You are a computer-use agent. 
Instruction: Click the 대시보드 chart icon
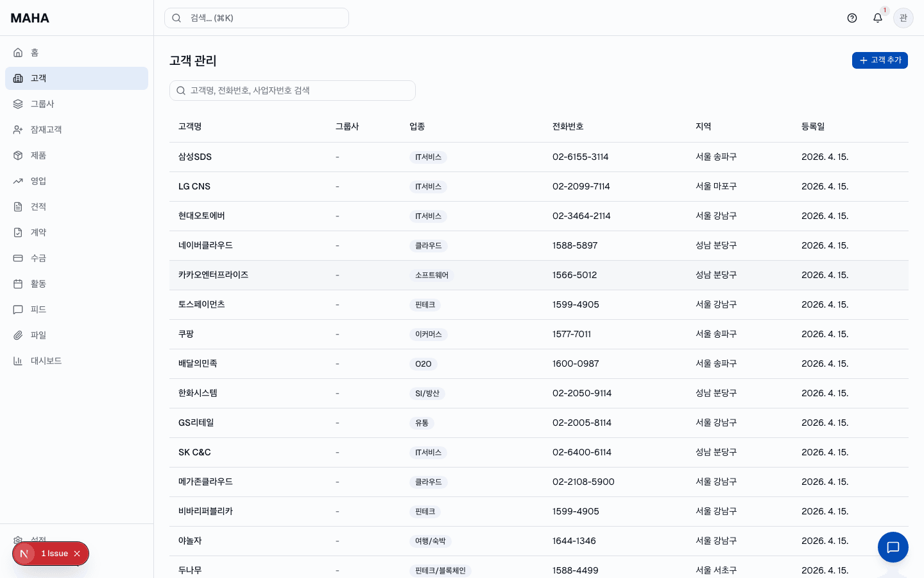click(18, 361)
